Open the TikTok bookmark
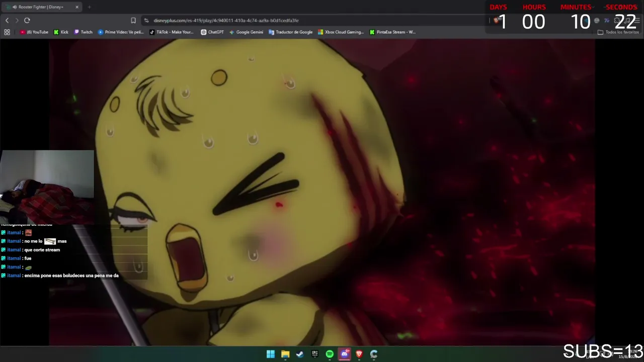The height and width of the screenshot is (362, 644). [x=172, y=32]
